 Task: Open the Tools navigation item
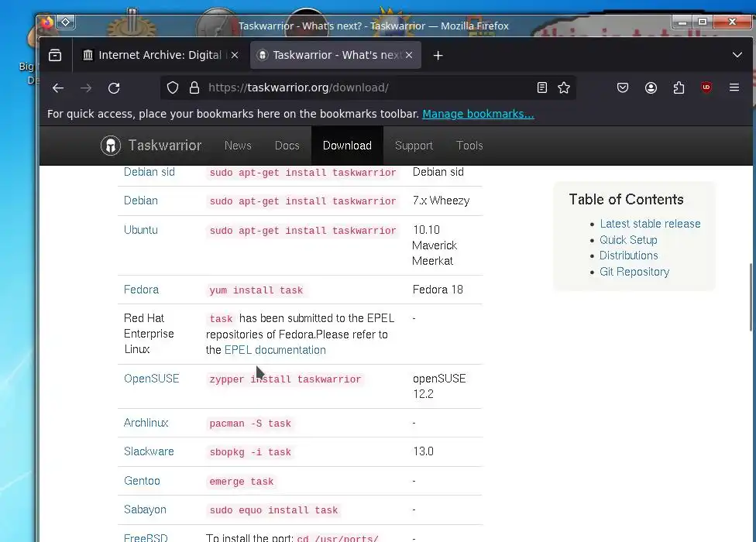[469, 146]
